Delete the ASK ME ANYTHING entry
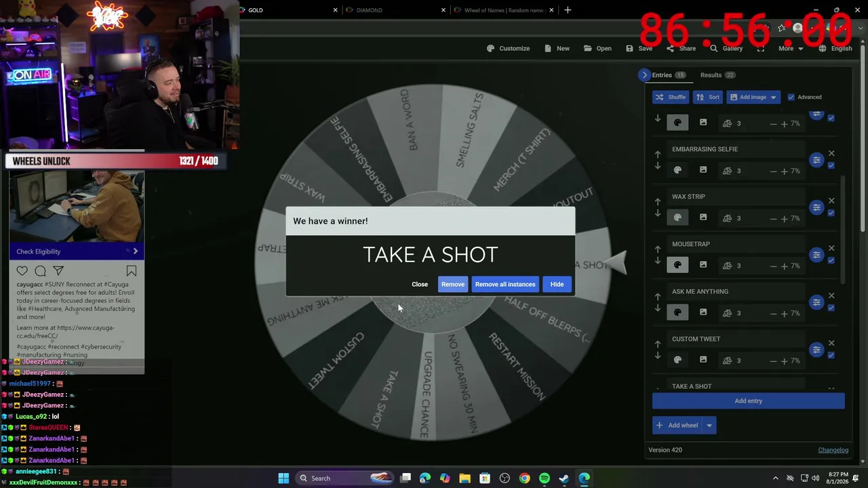The height and width of the screenshot is (488, 868). (831, 296)
